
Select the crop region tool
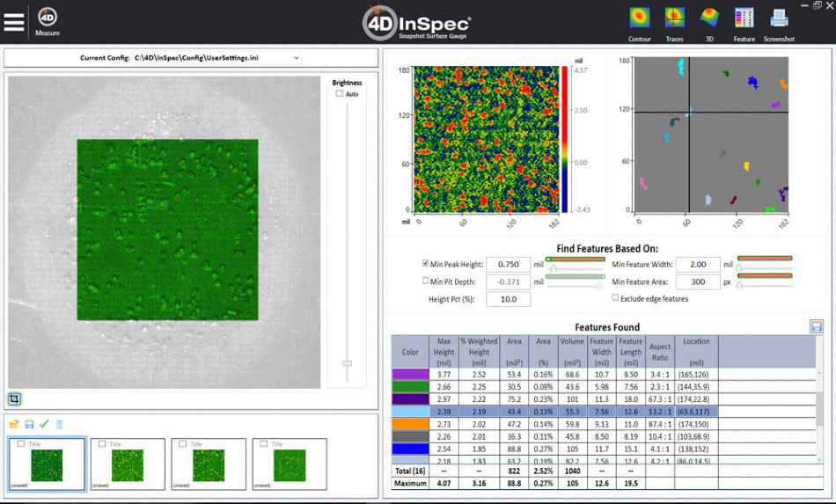pyautogui.click(x=15, y=398)
